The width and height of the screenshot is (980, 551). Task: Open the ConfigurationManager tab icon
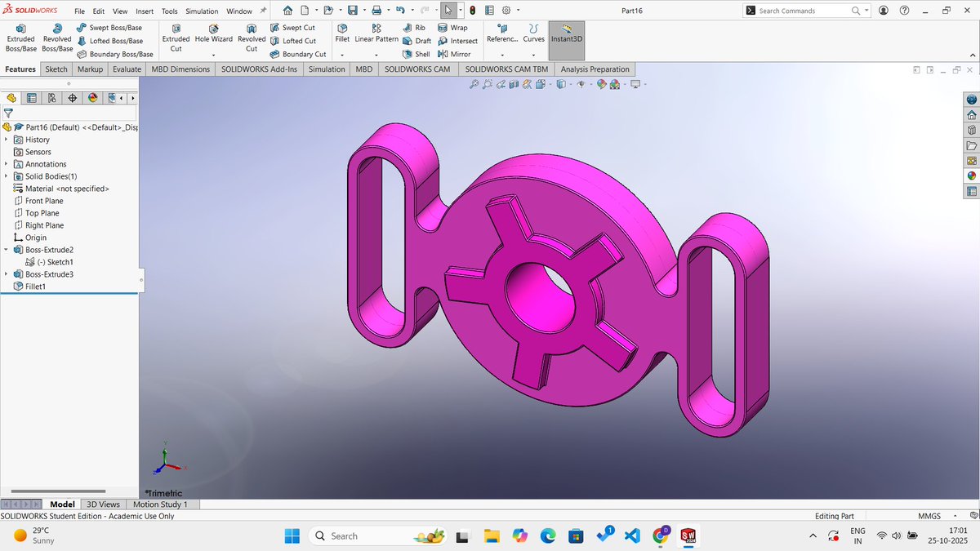(x=52, y=98)
